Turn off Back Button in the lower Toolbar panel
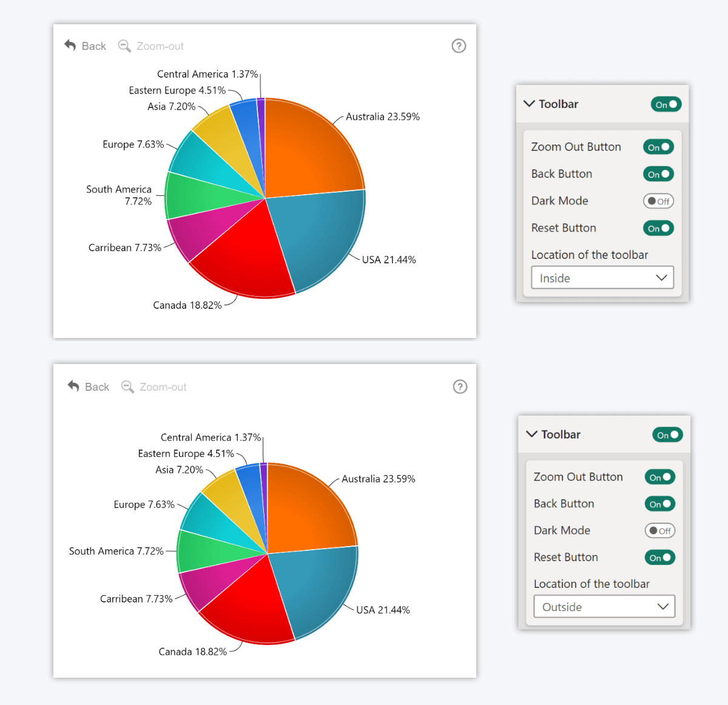This screenshot has height=705, width=728. click(x=659, y=504)
